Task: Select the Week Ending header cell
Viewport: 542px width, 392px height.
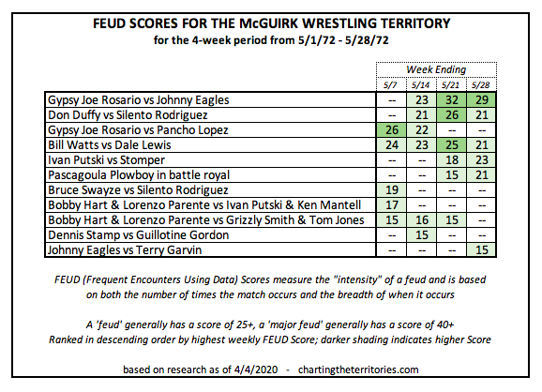Action: 437,69
